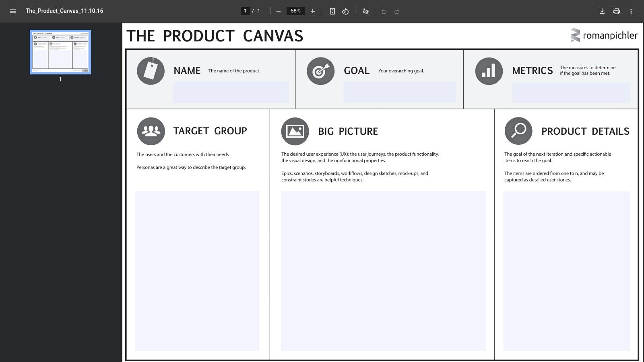The height and width of the screenshot is (362, 644).
Task: Open the more options menu
Action: pos(631,11)
